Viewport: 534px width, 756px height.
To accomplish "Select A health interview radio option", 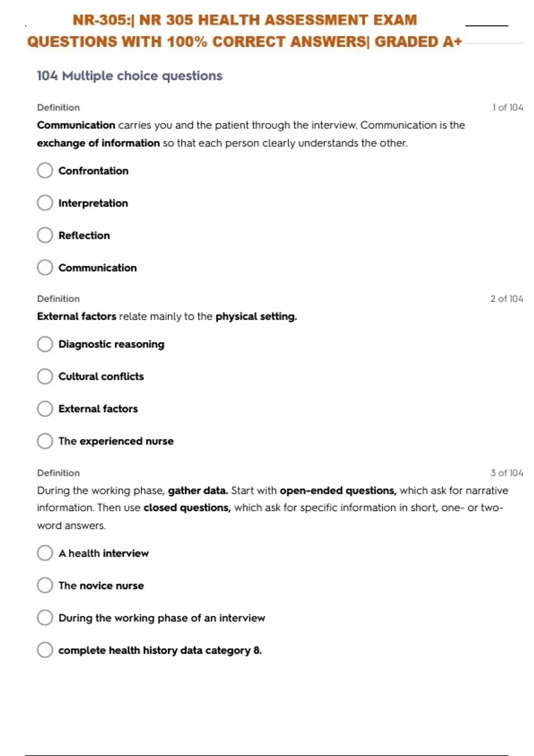I will [45, 553].
